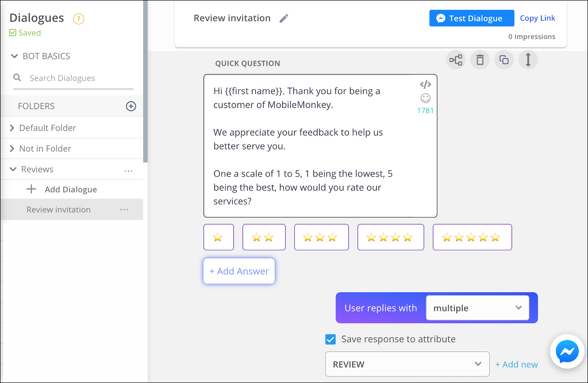Click the plus icon beside Add Dialogue
588x383 pixels.
coord(31,189)
